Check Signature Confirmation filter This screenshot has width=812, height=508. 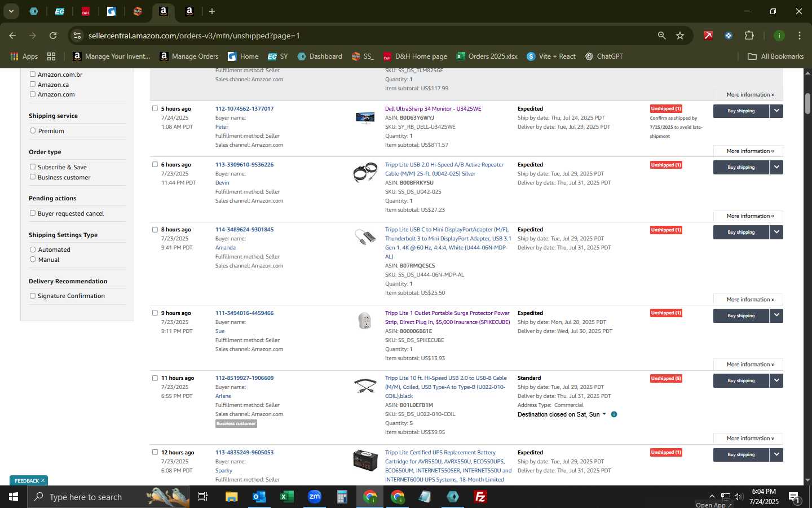[x=33, y=295]
